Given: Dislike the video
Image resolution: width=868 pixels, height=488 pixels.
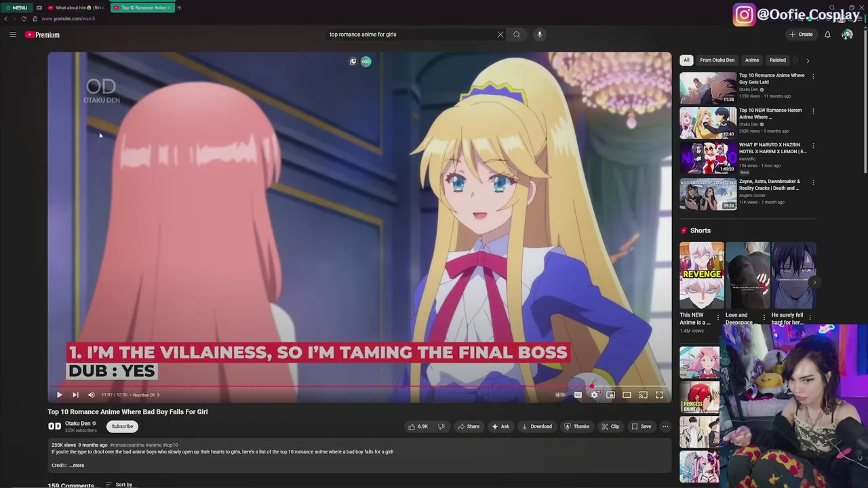Looking at the screenshot, I should pos(441,426).
